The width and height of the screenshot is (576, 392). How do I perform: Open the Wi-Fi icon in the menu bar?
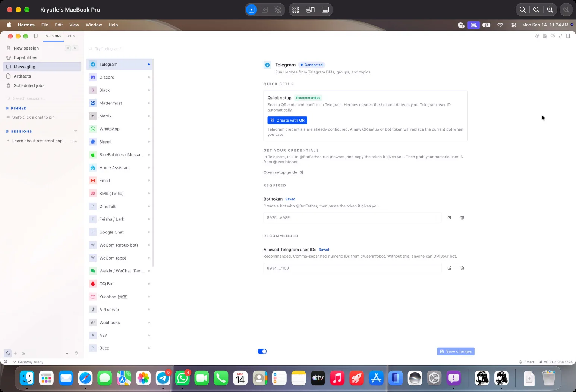(500, 25)
